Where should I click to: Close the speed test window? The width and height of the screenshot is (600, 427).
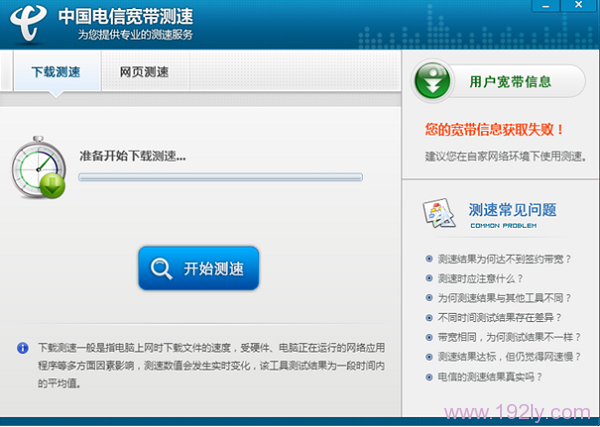point(579,5)
